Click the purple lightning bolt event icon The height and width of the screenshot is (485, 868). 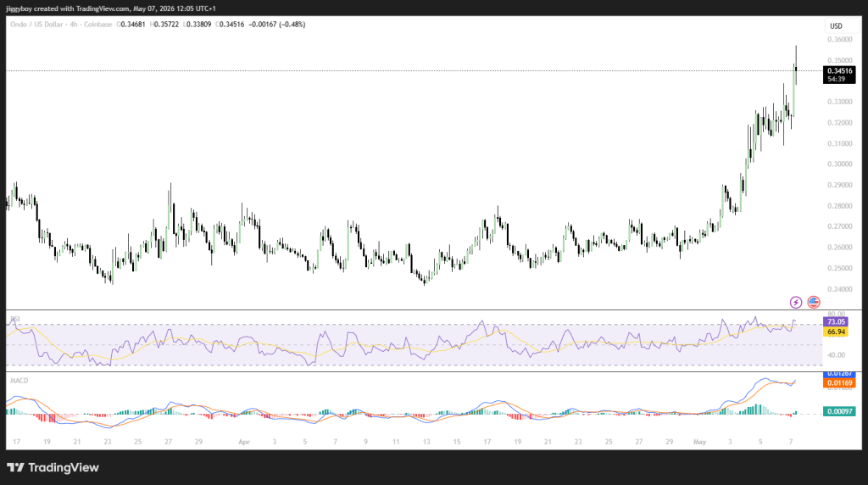[x=795, y=303]
